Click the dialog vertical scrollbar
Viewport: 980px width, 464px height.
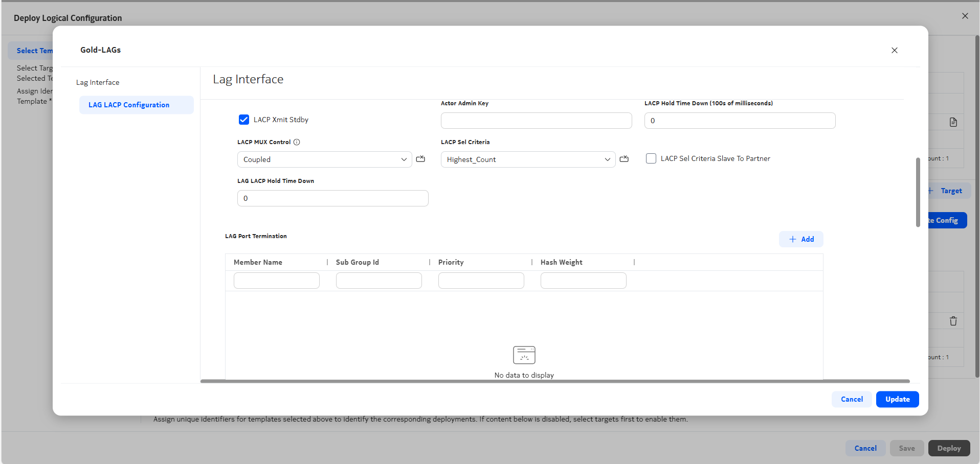918,192
